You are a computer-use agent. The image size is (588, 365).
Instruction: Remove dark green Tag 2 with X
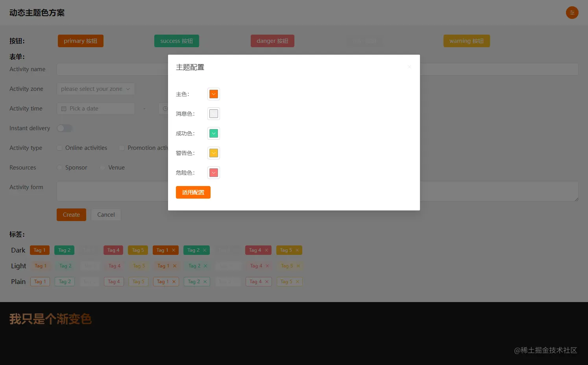click(x=205, y=250)
